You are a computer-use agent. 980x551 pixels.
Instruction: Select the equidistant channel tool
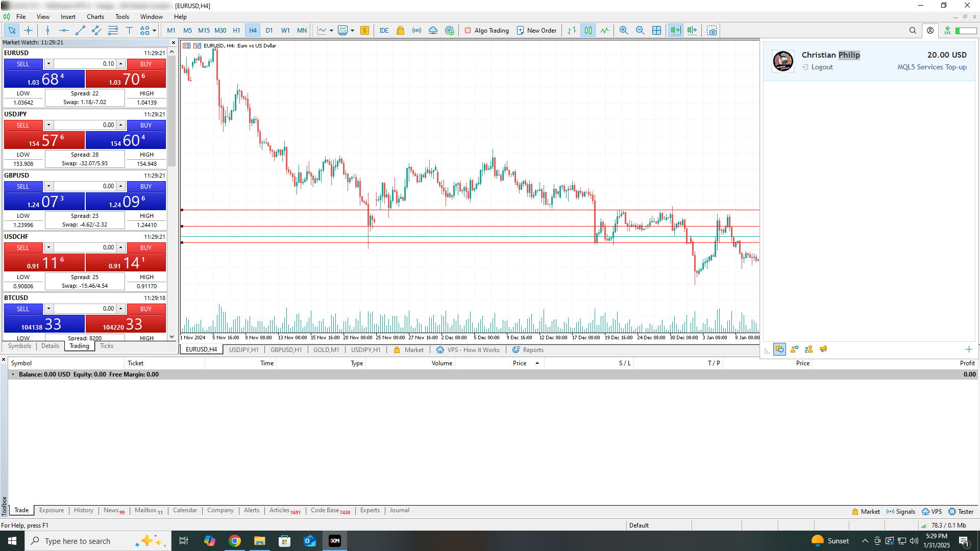pos(96,31)
